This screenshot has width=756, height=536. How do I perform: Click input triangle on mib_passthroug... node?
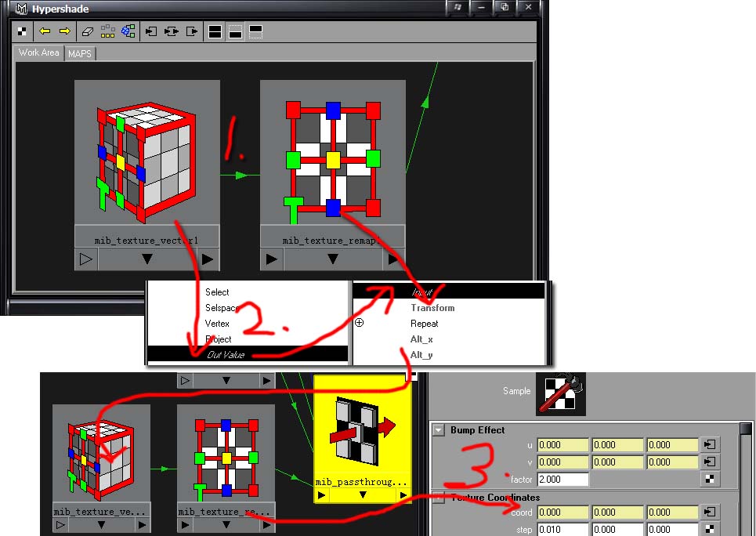click(x=321, y=495)
